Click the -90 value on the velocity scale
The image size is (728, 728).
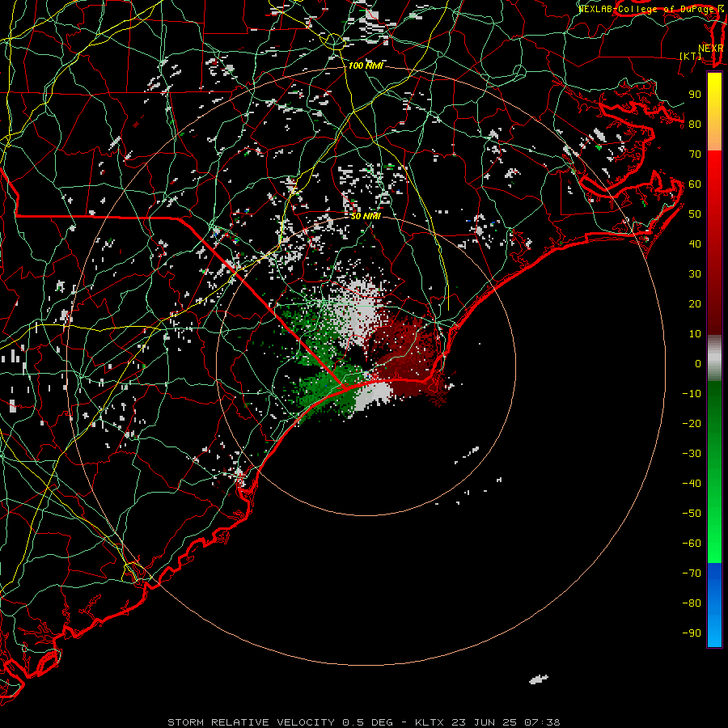click(692, 633)
